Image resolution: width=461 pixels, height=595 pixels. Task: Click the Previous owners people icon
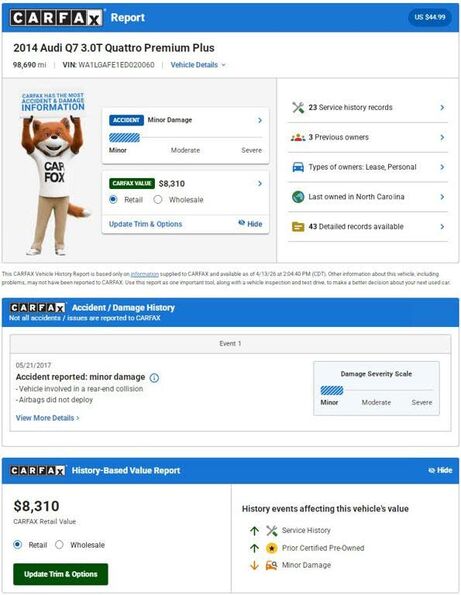(298, 137)
